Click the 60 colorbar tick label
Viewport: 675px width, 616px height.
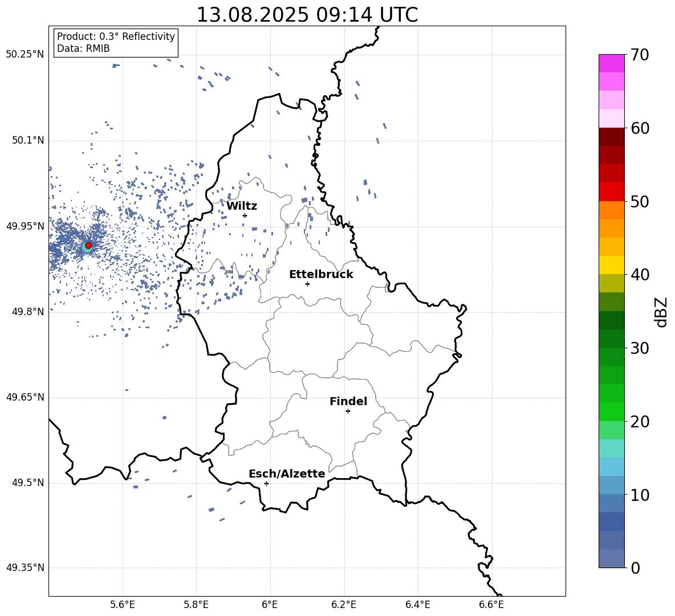(640, 128)
